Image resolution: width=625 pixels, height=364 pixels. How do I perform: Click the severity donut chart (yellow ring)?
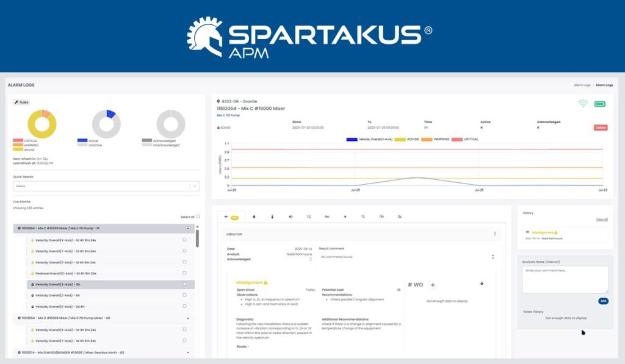42,124
